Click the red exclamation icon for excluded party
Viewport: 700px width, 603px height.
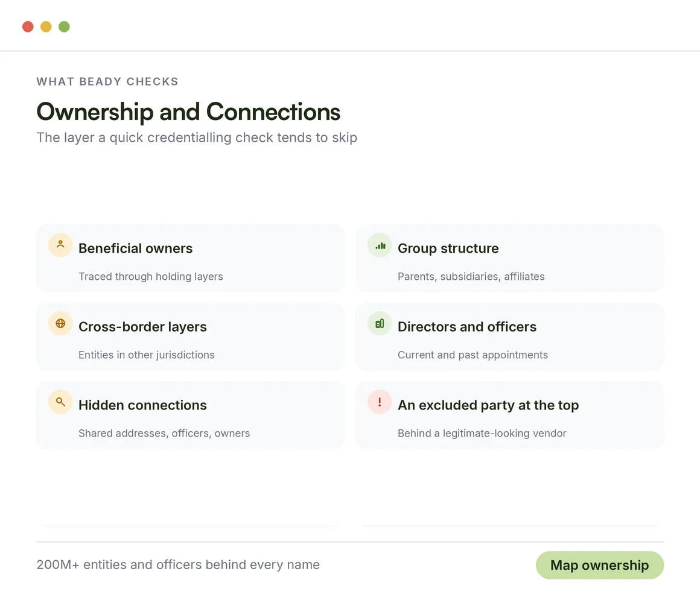click(x=380, y=402)
